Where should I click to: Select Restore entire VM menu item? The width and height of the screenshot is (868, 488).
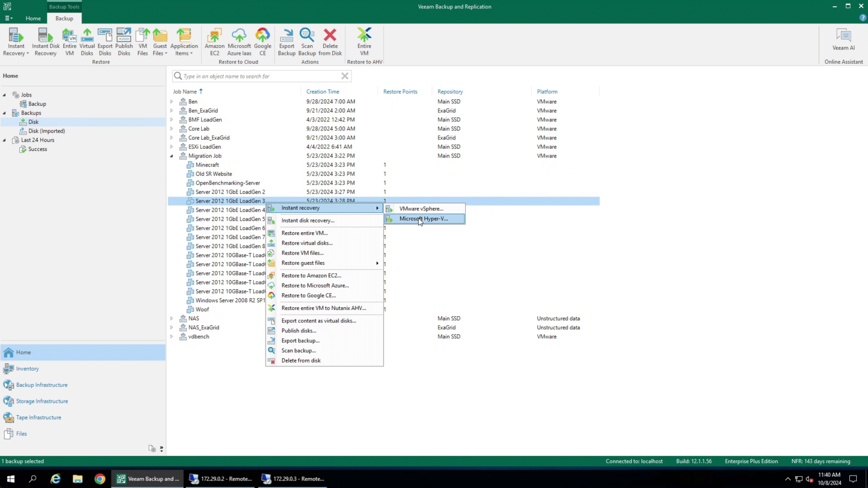point(324,233)
